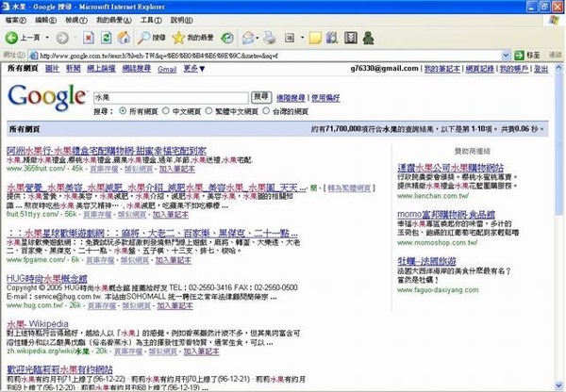566x392 pixels.
Task: Open the 我的最愛 (Favorites) menu
Action: (114, 20)
